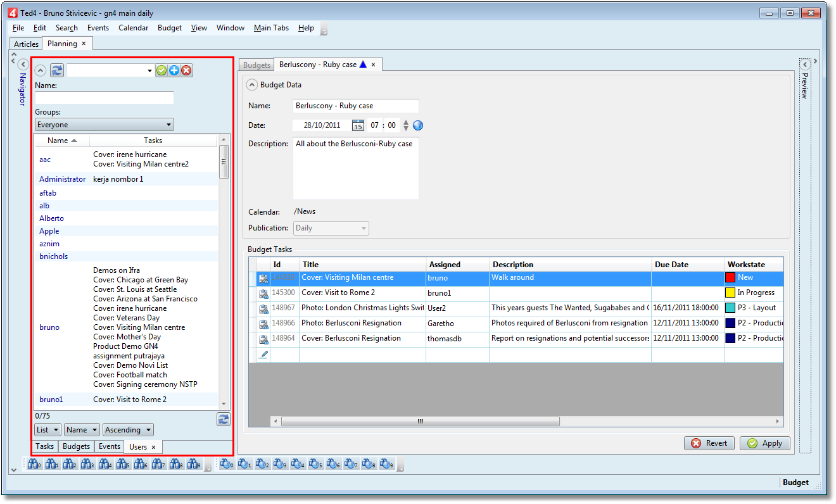The width and height of the screenshot is (836, 504).
Task: Click the refresh icon next to the 0/75 count
Action: point(223,419)
